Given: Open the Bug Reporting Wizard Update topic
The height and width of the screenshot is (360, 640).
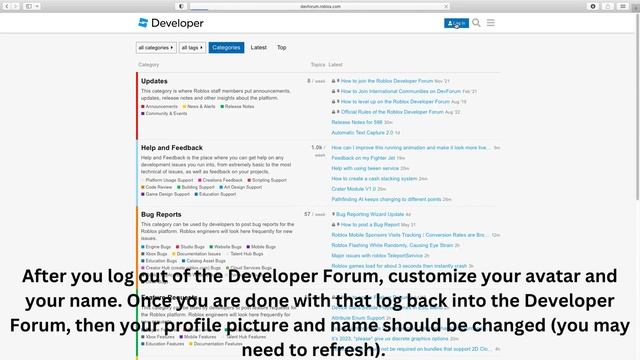Looking at the screenshot, I should tap(370, 214).
